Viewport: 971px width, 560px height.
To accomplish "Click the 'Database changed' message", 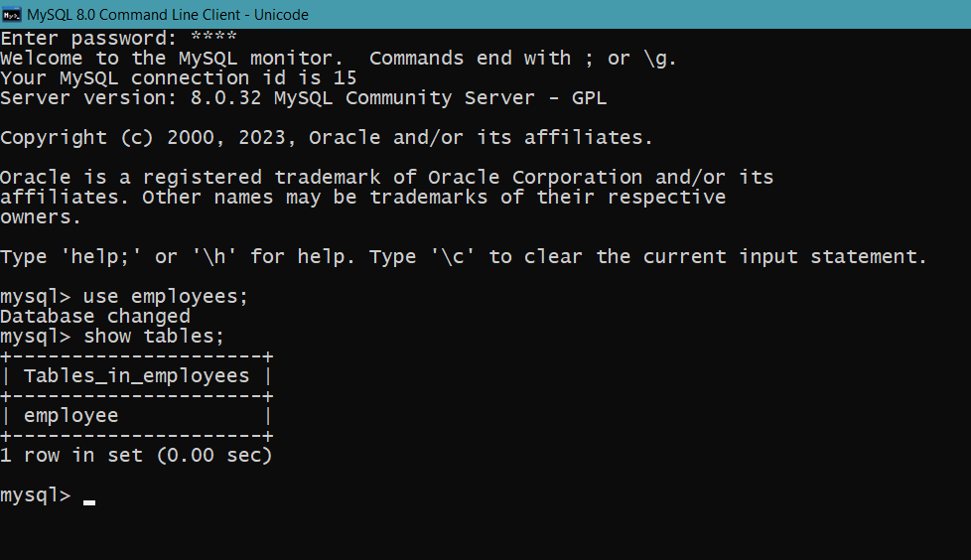I will click(x=95, y=317).
